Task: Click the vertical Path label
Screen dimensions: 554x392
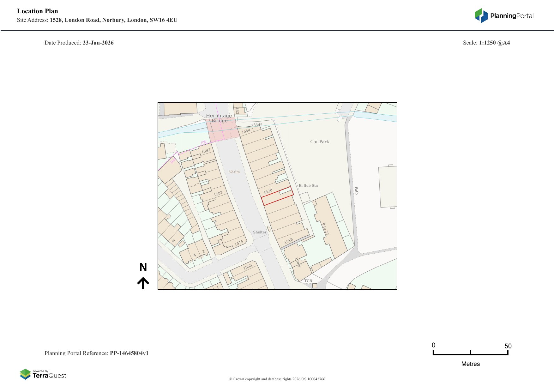Action: (356, 190)
